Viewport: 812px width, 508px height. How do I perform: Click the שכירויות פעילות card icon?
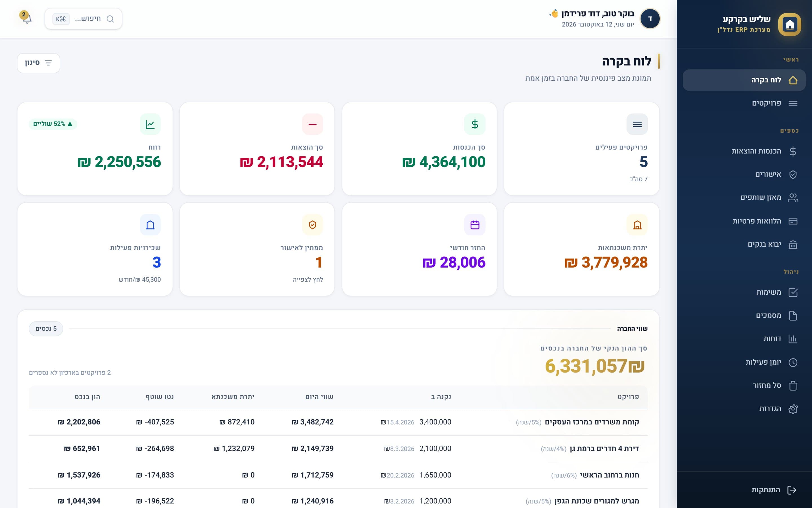coord(150,225)
